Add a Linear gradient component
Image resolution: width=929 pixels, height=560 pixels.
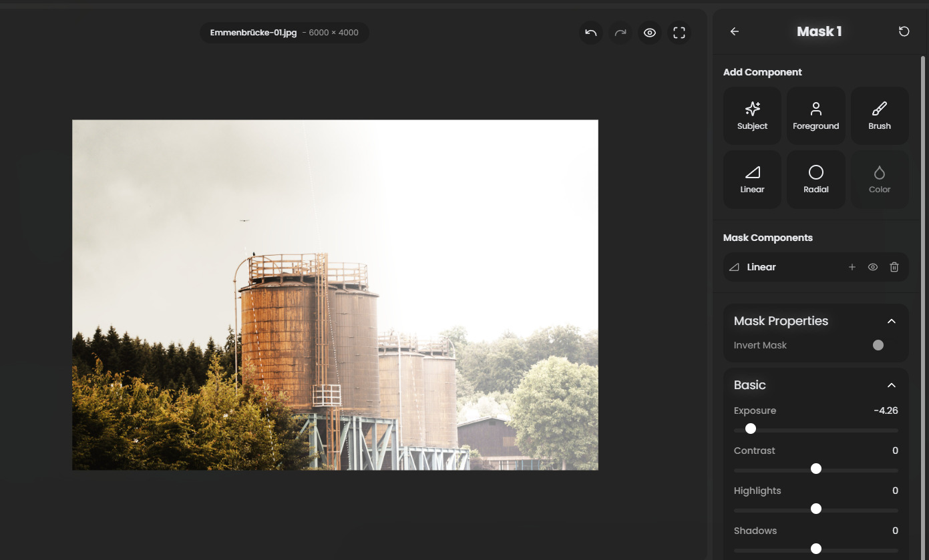(x=752, y=180)
